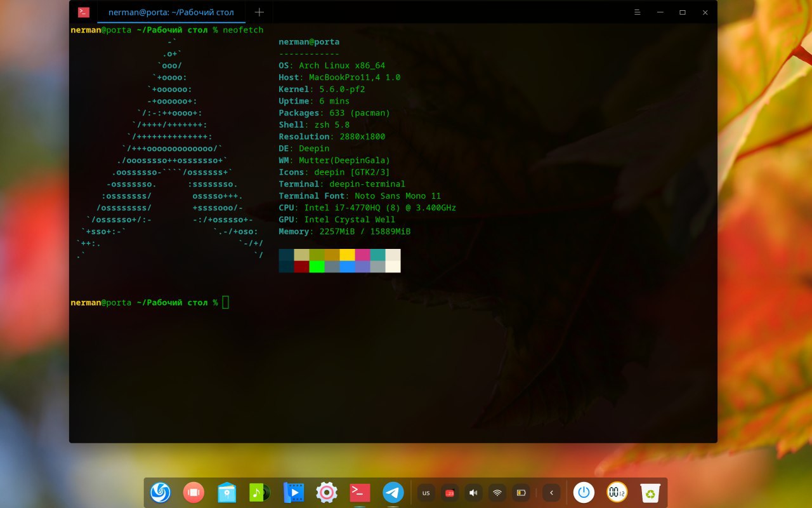Launch the Deepin file manager from the dock
The width and height of the screenshot is (812, 508).
[227, 493]
